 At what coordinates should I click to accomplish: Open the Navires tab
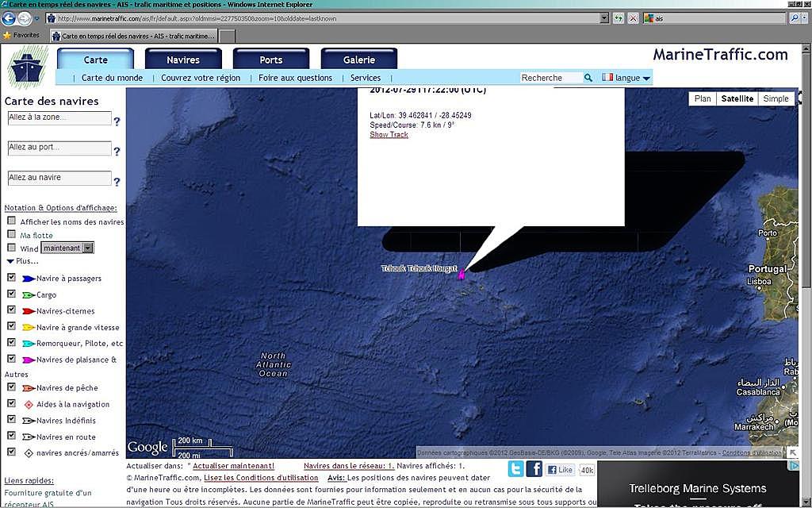point(183,59)
